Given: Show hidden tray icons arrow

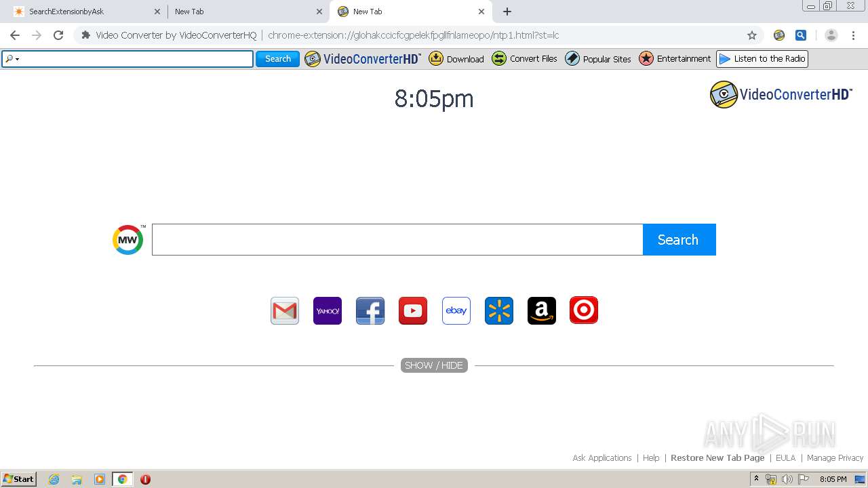Looking at the screenshot, I should 756,479.
